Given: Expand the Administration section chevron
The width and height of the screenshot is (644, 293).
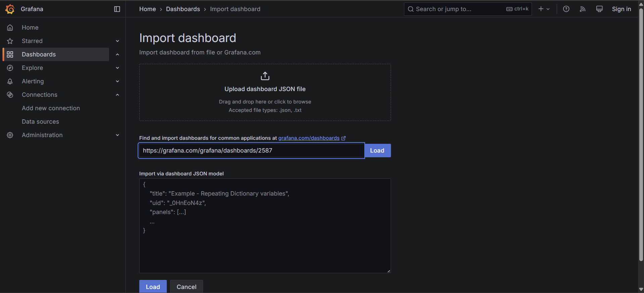Looking at the screenshot, I should (x=117, y=135).
